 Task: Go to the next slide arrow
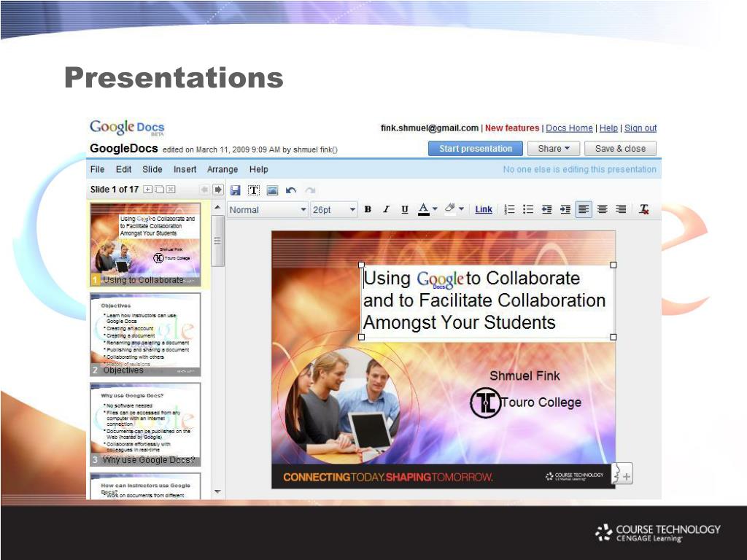pos(217,190)
